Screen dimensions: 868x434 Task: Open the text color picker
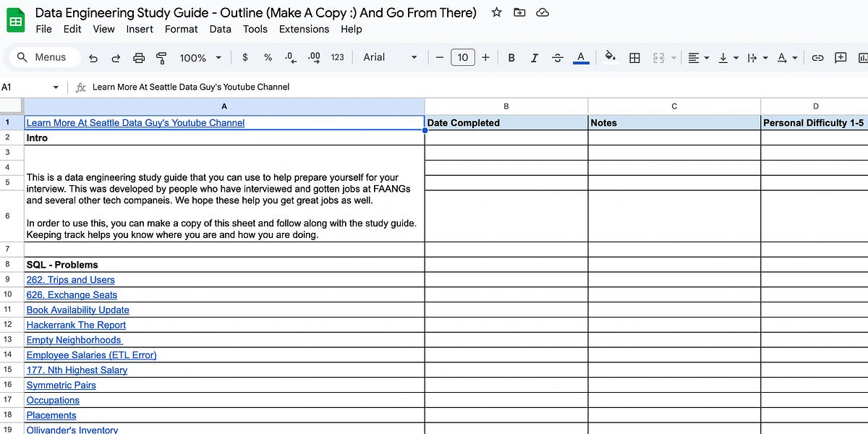point(580,58)
